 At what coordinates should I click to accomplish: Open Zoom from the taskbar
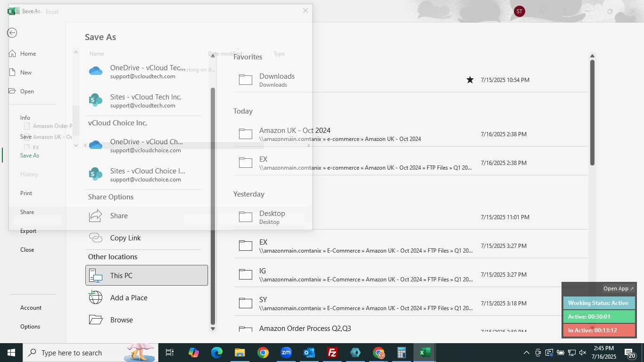(286, 353)
